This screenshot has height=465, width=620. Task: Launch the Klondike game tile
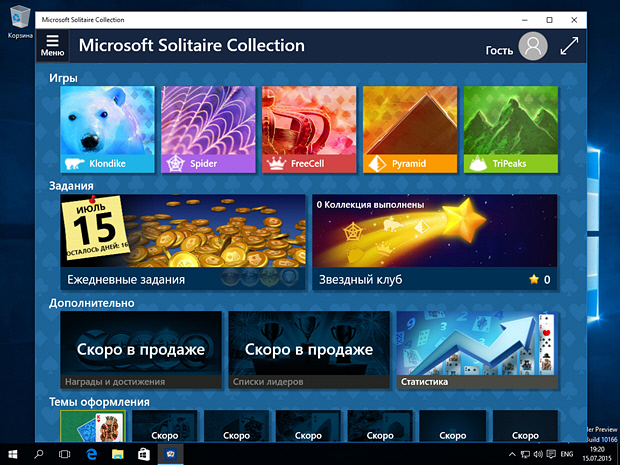(107, 129)
